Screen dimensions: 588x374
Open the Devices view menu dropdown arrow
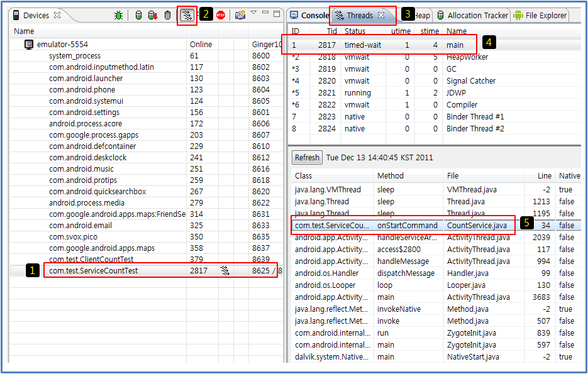click(x=253, y=13)
